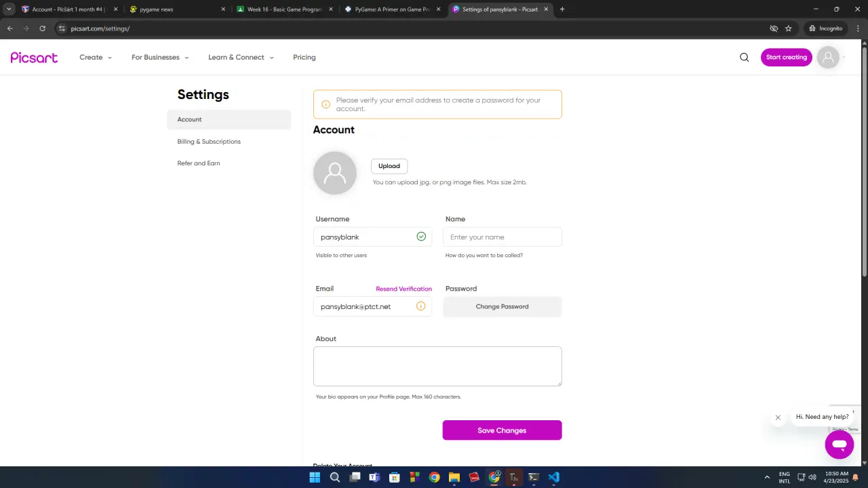Click the tracking protection eye icon
Screen dimensions: 868x488
coord(774,28)
